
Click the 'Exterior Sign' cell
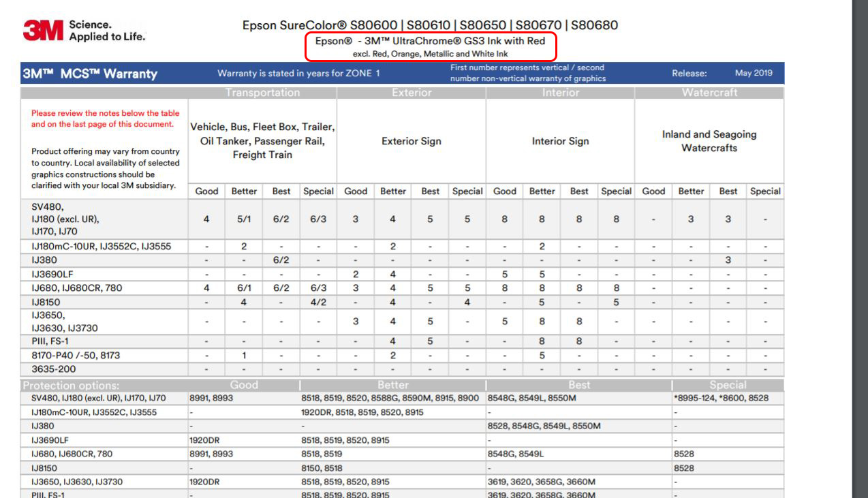412,142
